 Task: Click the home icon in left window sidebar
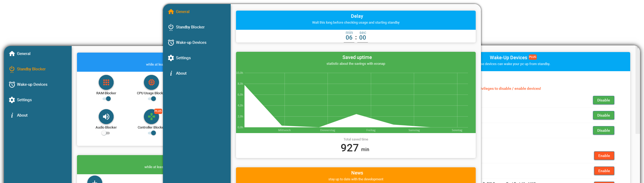[x=12, y=54]
